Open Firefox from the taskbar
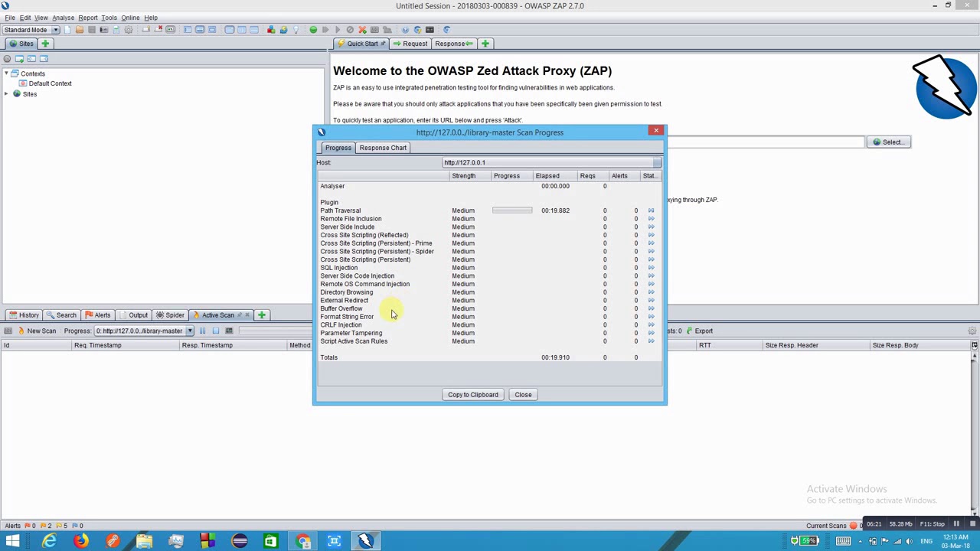The width and height of the screenshot is (980, 551). 80,542
